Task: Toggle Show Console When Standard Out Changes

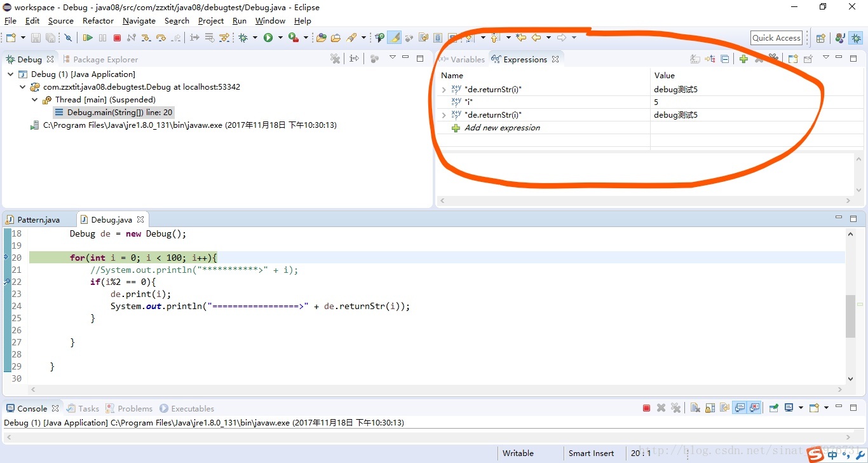Action: [x=740, y=408]
